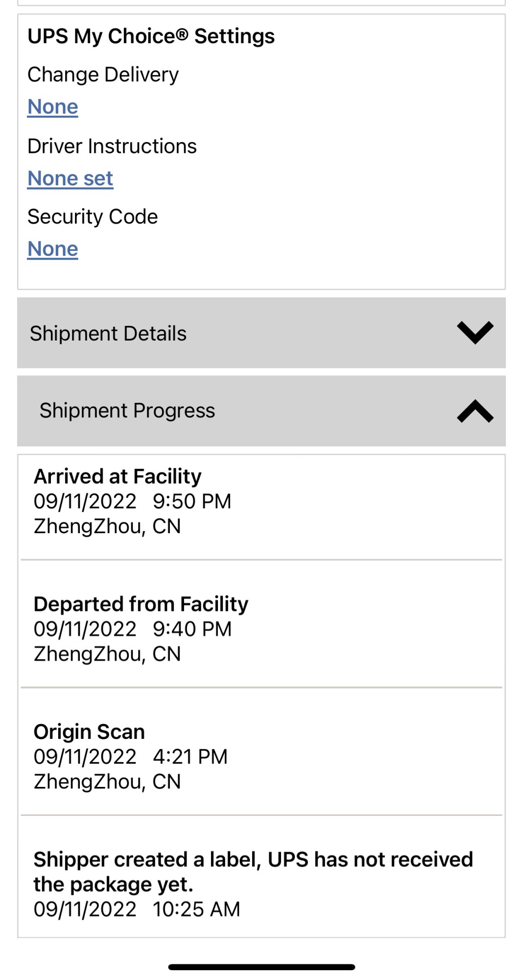Viewport: 523px width, 980px height.
Task: Tap the 4:21 PM origin scan timestamp
Action: [190, 757]
